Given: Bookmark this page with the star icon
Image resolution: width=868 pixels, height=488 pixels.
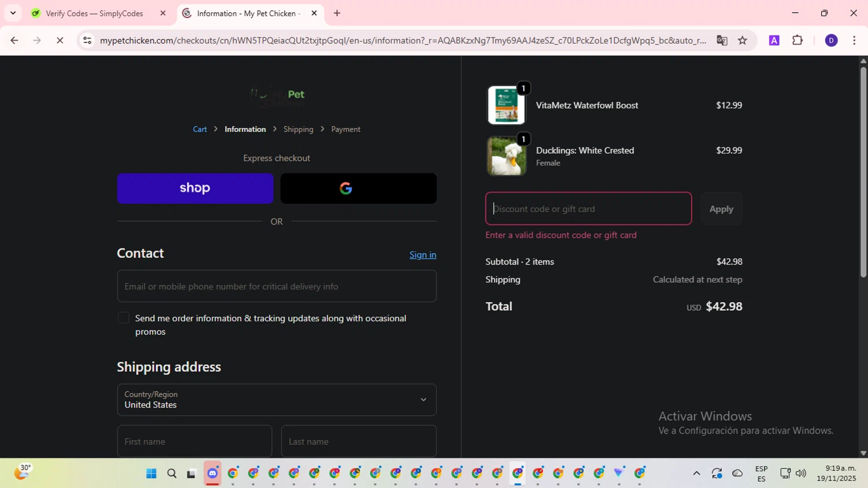Looking at the screenshot, I should 742,41.
